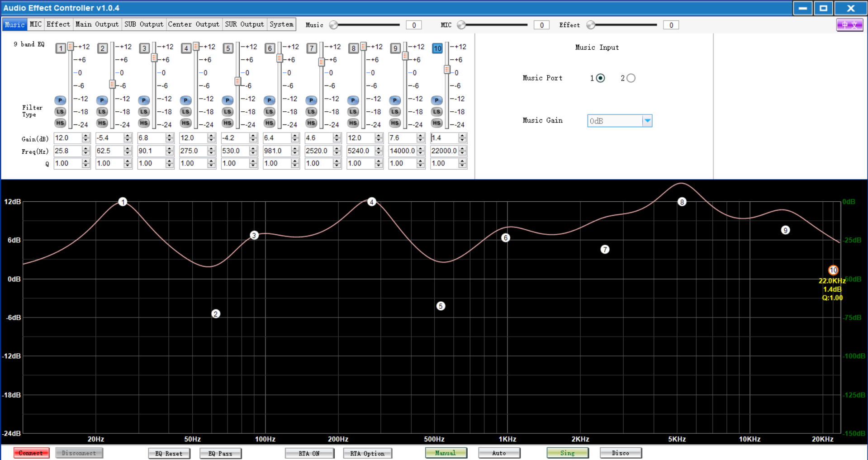Click EQ node 1 on the graph
Image resolution: width=868 pixels, height=460 pixels.
(123, 202)
